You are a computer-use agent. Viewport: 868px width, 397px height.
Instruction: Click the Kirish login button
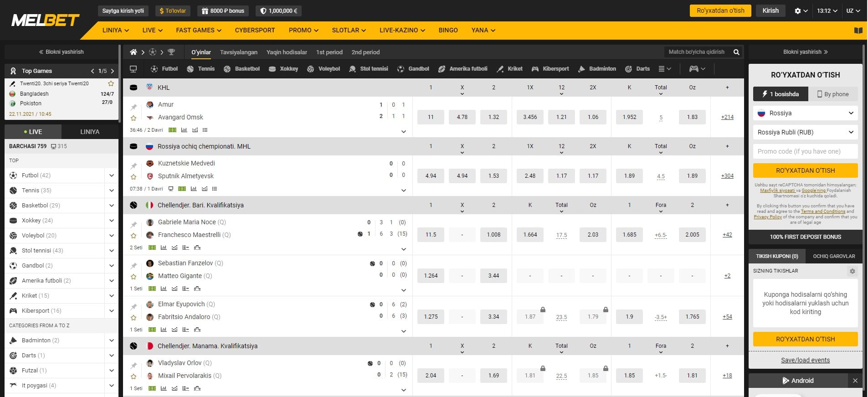770,10
